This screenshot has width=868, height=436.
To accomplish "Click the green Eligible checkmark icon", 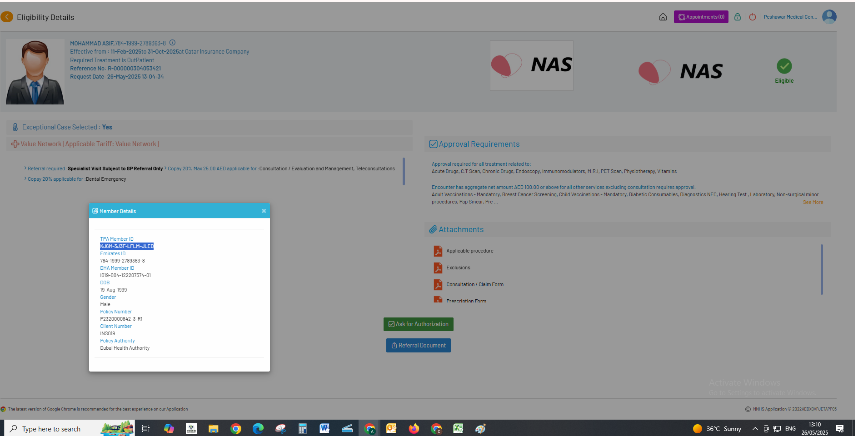I will coord(784,66).
